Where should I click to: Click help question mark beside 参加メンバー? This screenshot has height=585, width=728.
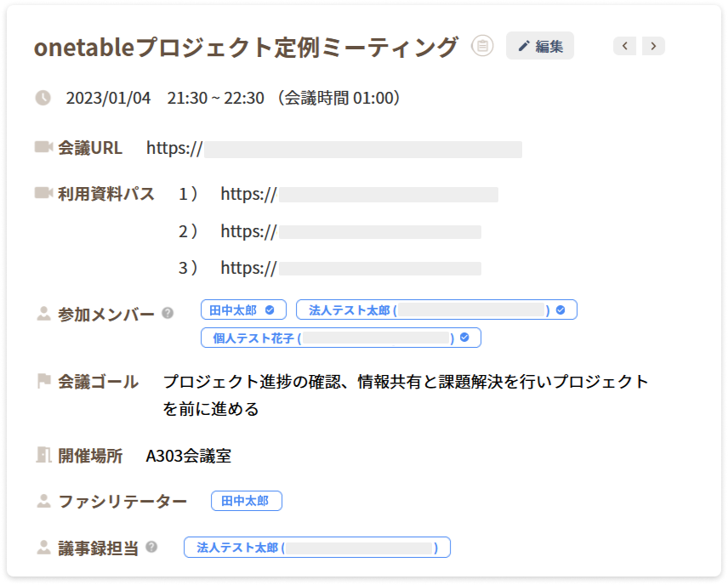pyautogui.click(x=168, y=314)
